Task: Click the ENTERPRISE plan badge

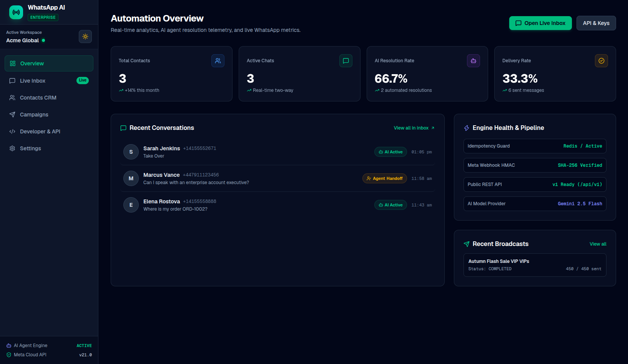Action: tap(43, 17)
